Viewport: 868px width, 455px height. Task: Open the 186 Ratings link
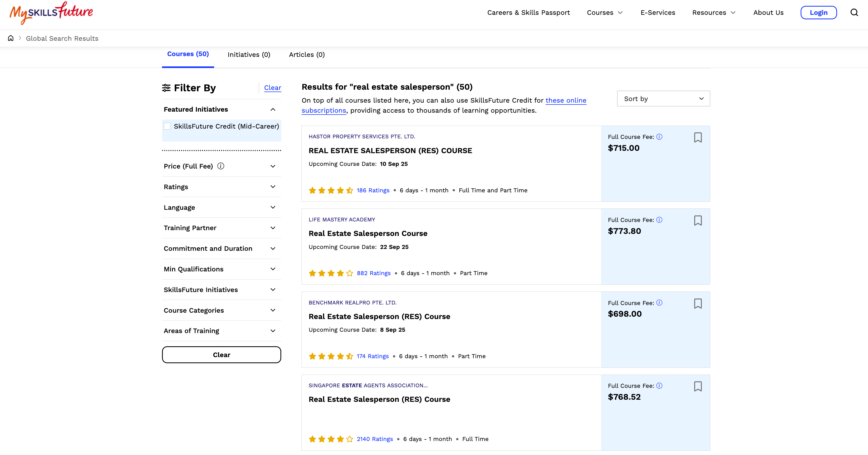(x=373, y=190)
